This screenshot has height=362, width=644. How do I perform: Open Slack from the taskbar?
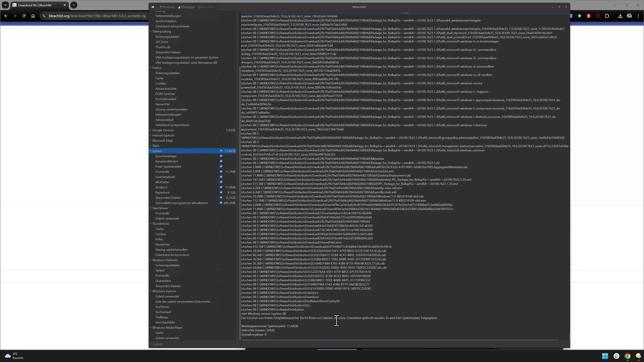tap(616, 356)
